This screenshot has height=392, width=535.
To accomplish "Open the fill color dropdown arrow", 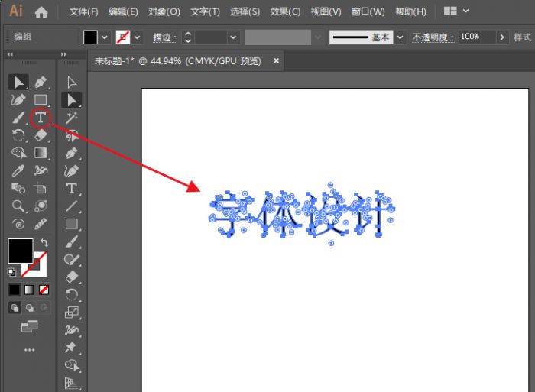I will click(105, 37).
